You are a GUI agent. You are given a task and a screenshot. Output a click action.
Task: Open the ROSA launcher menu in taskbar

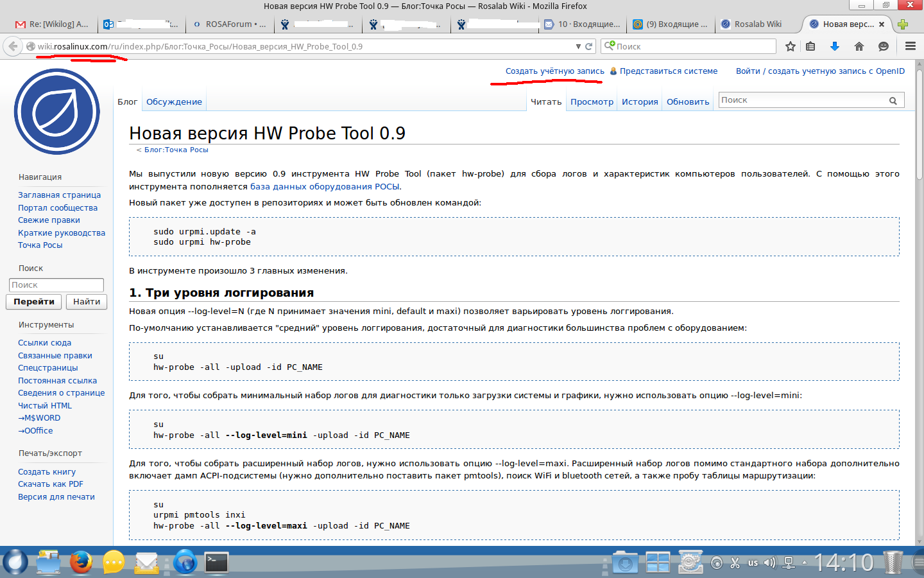15,563
